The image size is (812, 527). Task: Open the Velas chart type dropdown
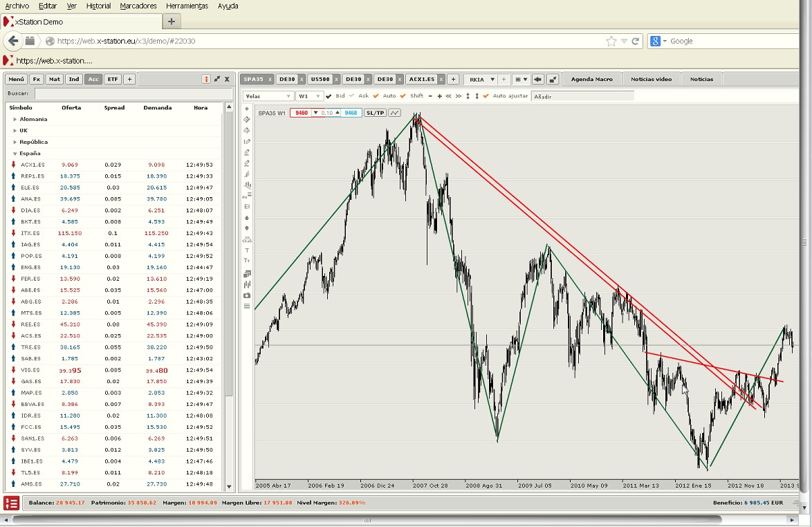coord(268,96)
